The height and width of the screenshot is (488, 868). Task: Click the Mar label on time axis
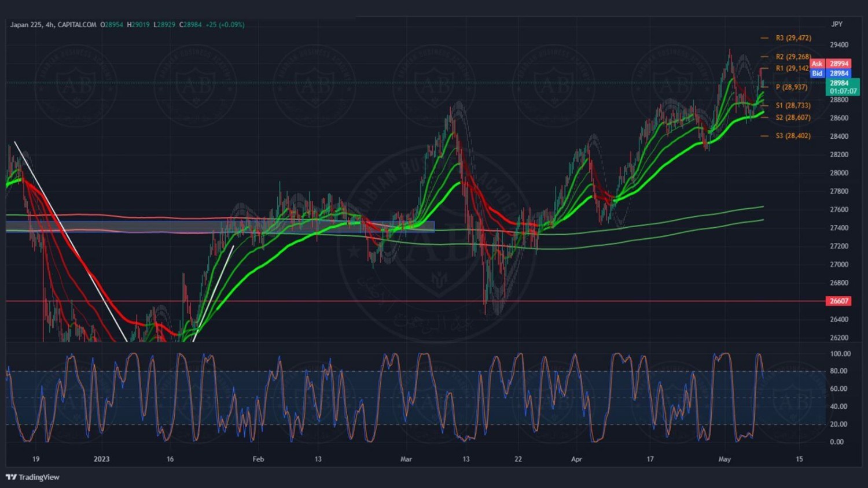click(406, 459)
